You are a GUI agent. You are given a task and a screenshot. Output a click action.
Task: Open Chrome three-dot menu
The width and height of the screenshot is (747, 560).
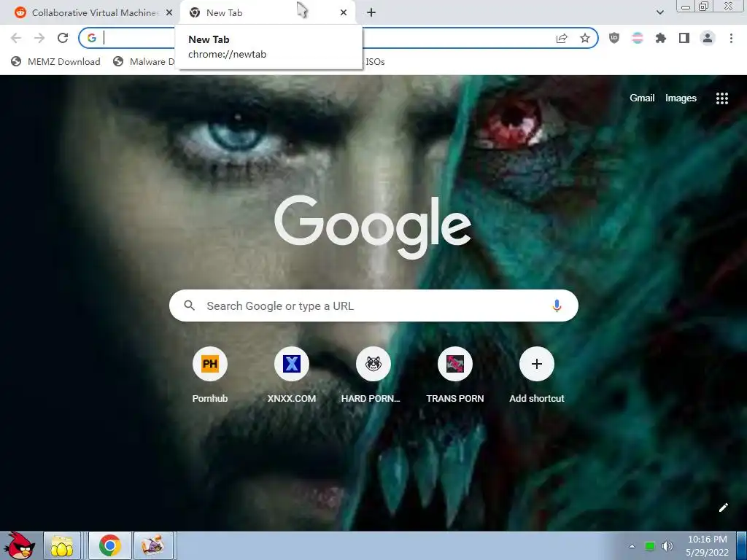(x=731, y=38)
